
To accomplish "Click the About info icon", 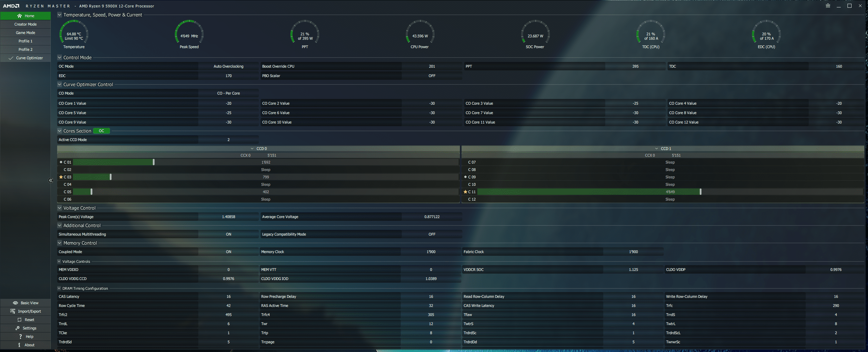I will click(x=19, y=345).
